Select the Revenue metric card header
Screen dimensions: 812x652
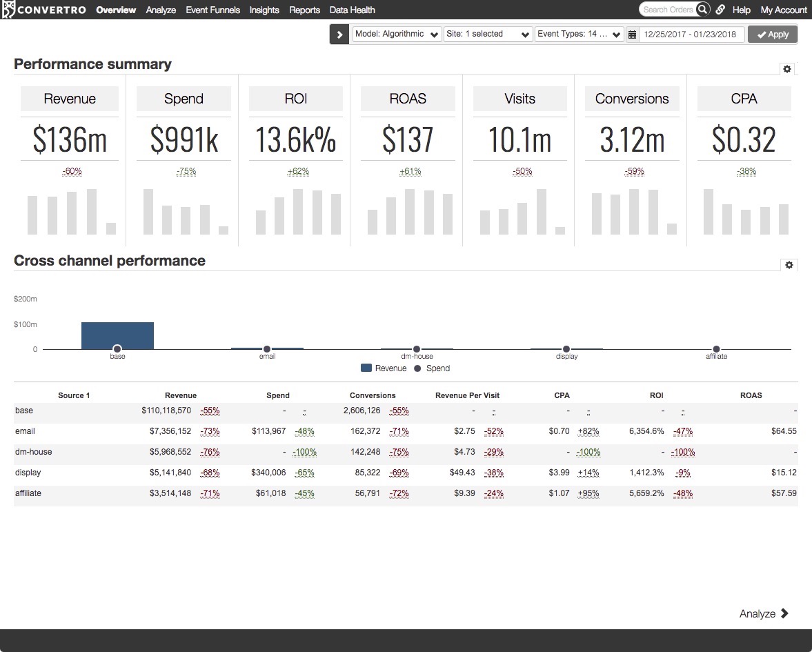click(70, 99)
